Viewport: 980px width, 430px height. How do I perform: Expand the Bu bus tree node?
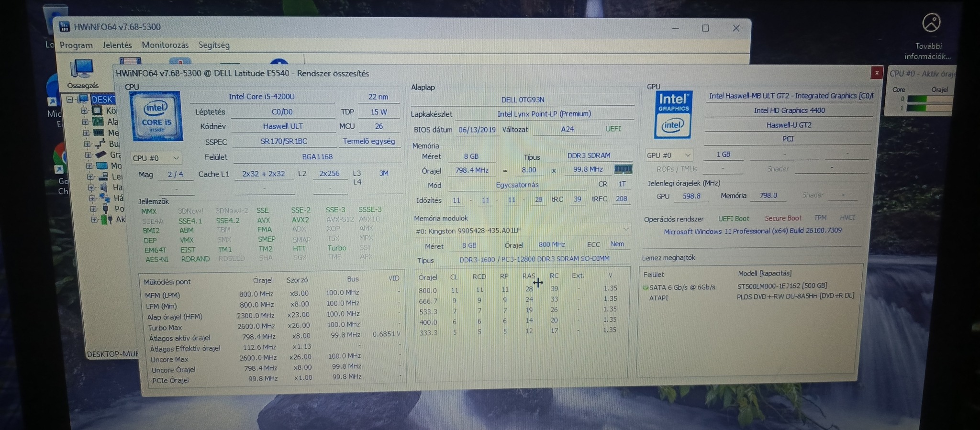click(87, 143)
